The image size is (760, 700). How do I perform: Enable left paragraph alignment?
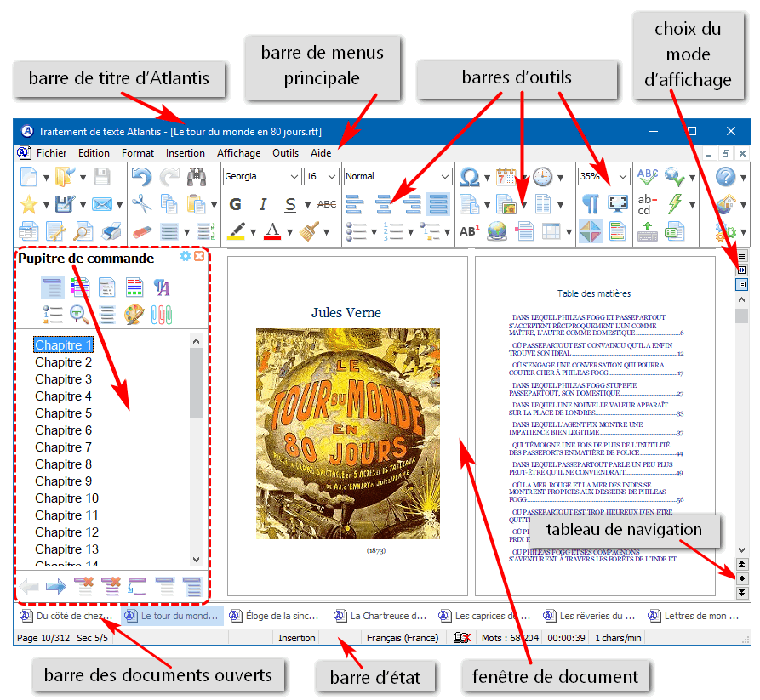355,204
